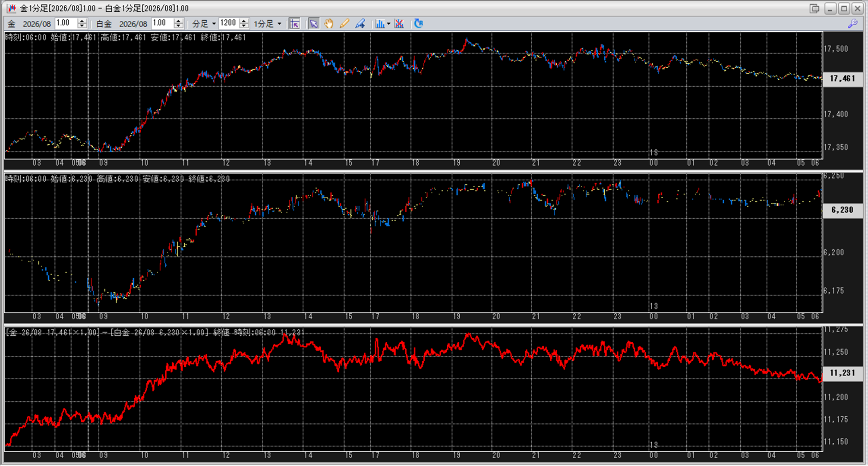Click the 1200 bar count input field
This screenshot has height=466, width=868.
tap(228, 23)
